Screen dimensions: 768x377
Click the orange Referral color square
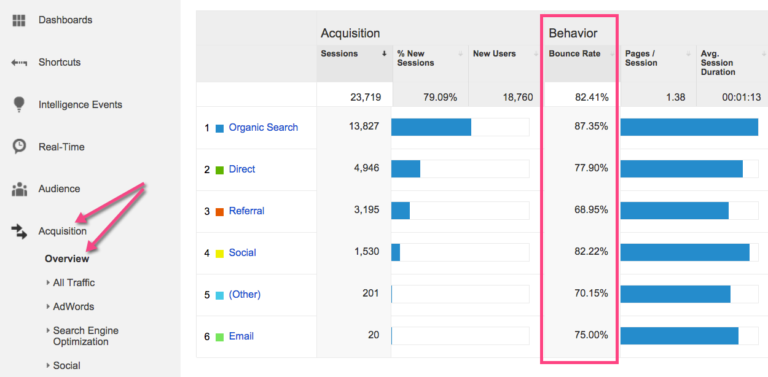pos(220,212)
